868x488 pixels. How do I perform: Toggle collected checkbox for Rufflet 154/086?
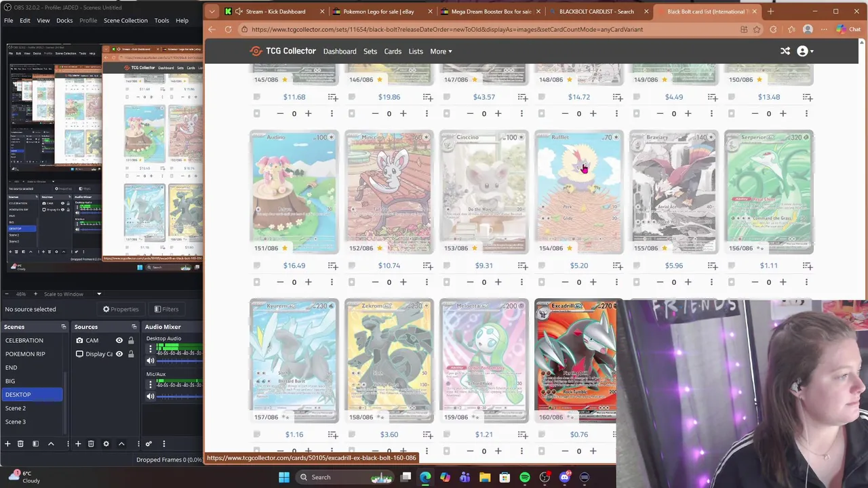point(542,282)
